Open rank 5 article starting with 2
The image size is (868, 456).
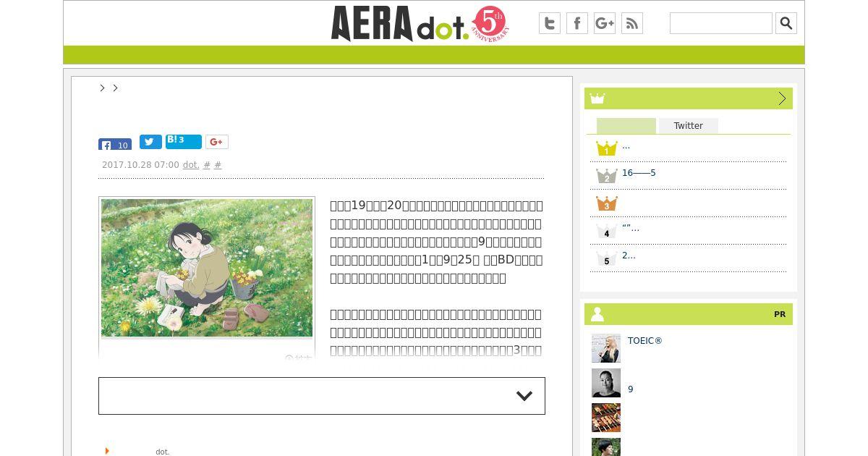coord(629,256)
